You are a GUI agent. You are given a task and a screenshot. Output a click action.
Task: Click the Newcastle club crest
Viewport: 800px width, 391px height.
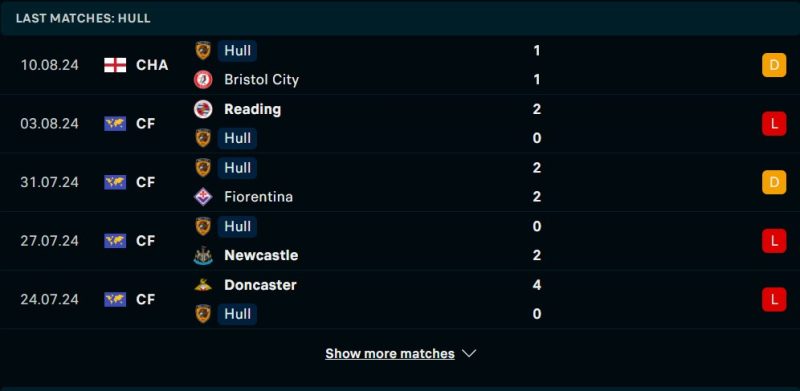pos(203,255)
